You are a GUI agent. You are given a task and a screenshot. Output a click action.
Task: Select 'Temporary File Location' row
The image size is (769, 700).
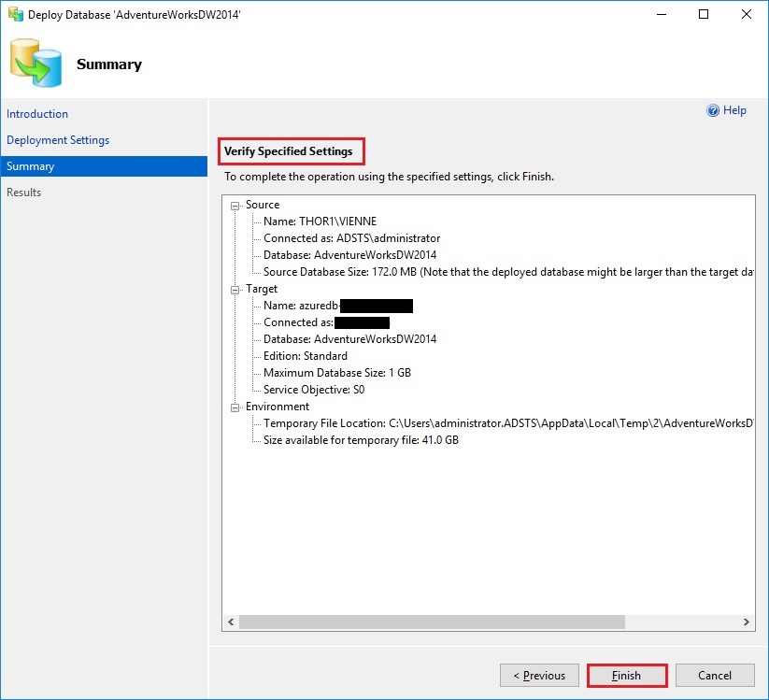tap(508, 422)
